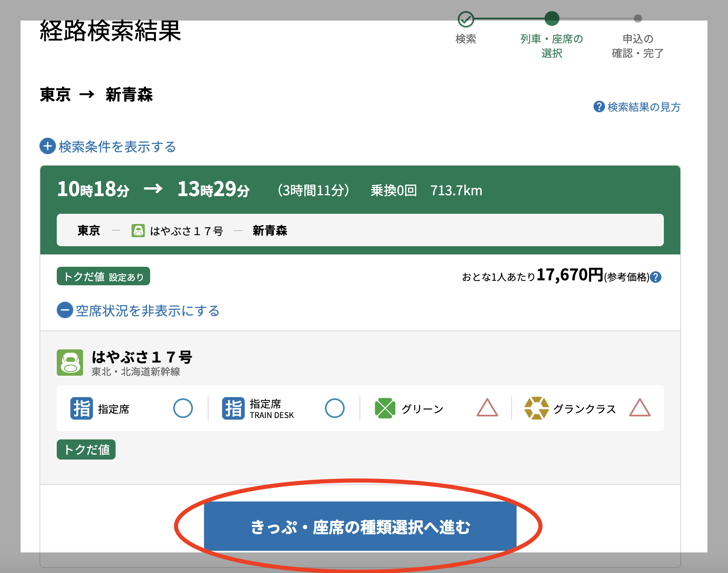Select the グリーン availability triangle
This screenshot has height=573, width=728.
[487, 408]
